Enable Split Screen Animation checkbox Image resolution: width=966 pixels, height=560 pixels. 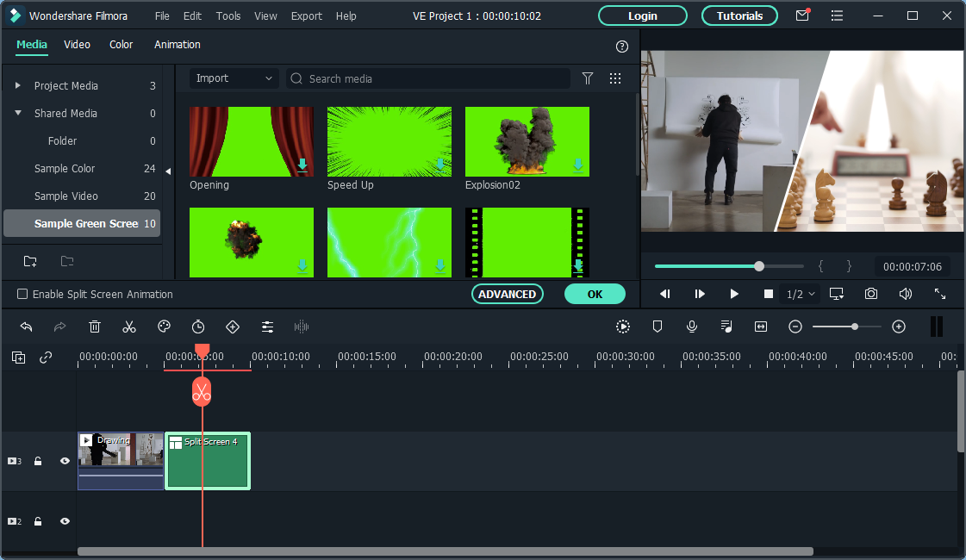click(22, 294)
